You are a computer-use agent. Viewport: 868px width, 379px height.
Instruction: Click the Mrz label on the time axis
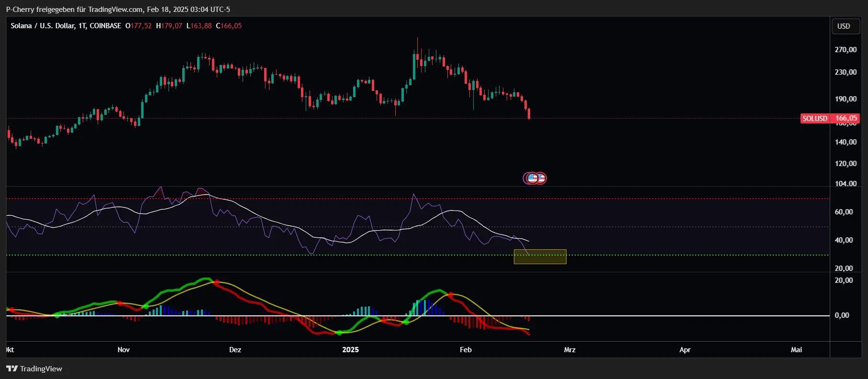pyautogui.click(x=569, y=350)
